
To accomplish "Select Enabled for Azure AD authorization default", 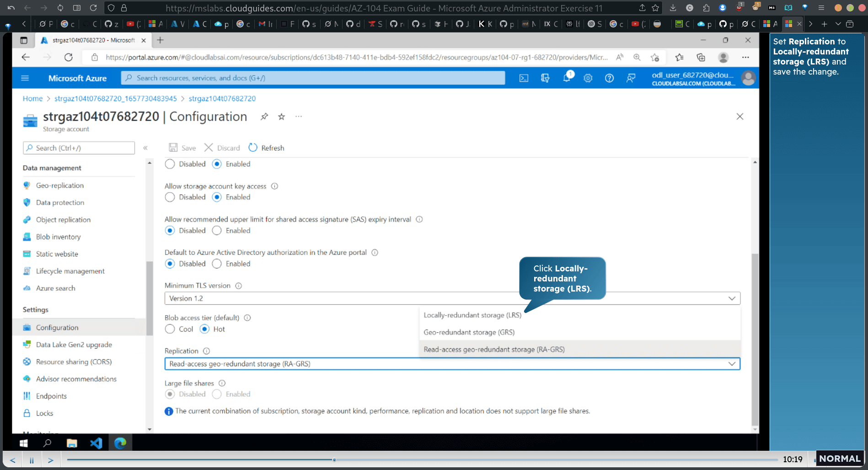I will point(217,264).
